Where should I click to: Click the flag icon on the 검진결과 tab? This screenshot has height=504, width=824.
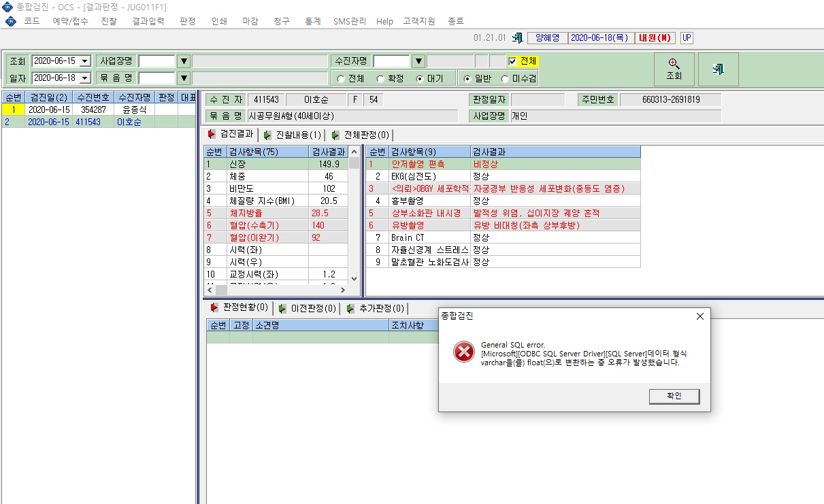pos(212,134)
